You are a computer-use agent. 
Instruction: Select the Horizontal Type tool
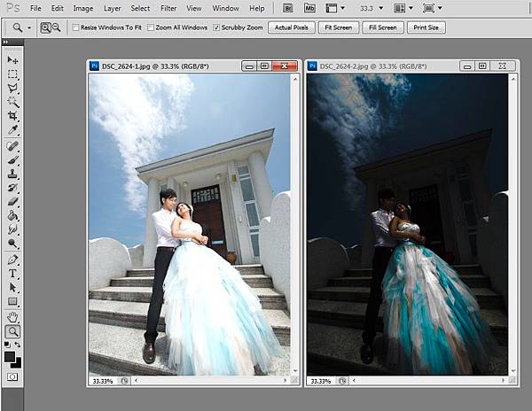[x=13, y=274]
